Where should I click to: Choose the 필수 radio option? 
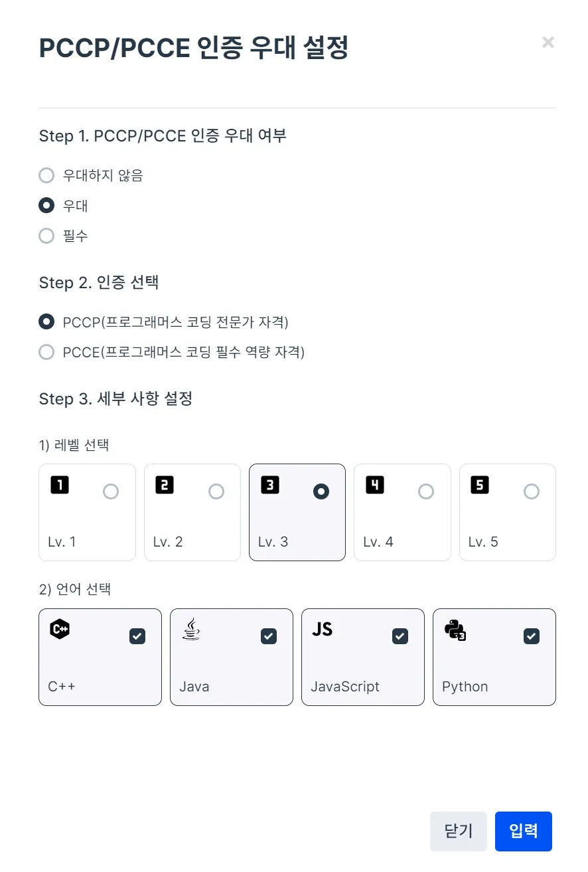(x=46, y=236)
